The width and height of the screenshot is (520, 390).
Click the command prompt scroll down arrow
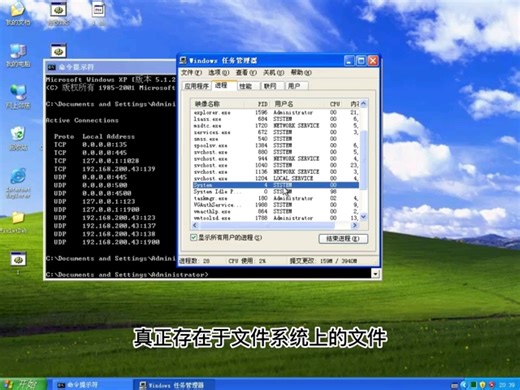[x=376, y=274]
